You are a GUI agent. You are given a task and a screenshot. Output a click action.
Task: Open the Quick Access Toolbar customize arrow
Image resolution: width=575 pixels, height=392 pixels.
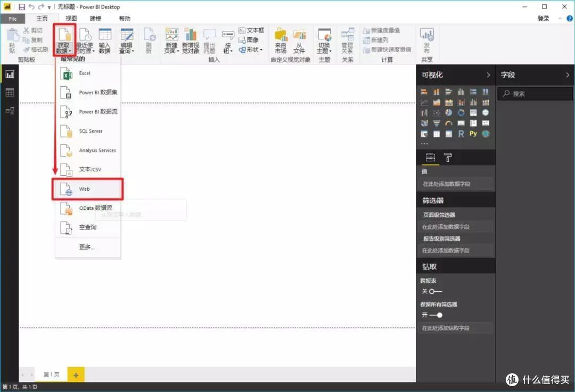[x=49, y=7]
